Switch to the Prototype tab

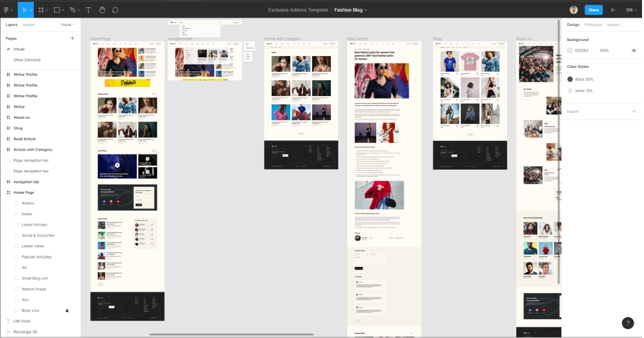point(593,25)
